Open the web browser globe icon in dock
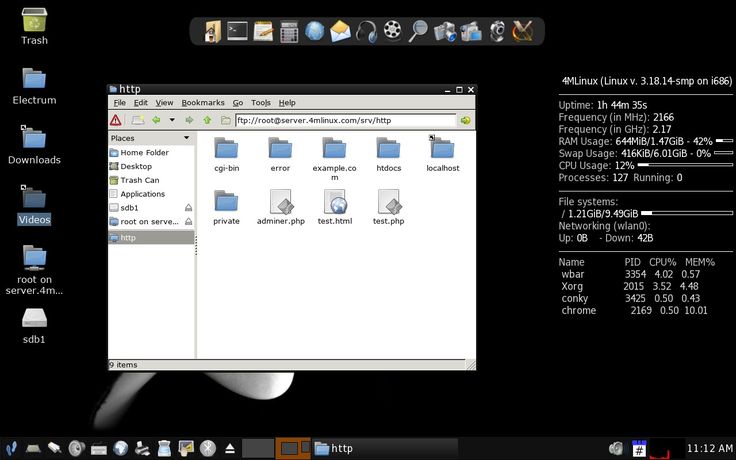Image resolution: width=736 pixels, height=460 pixels. 315,31
